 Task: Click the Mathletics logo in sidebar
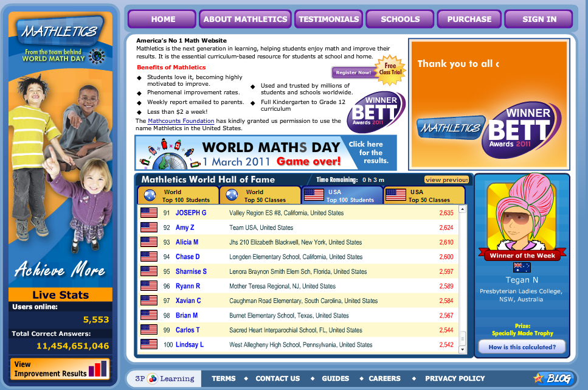(60, 31)
